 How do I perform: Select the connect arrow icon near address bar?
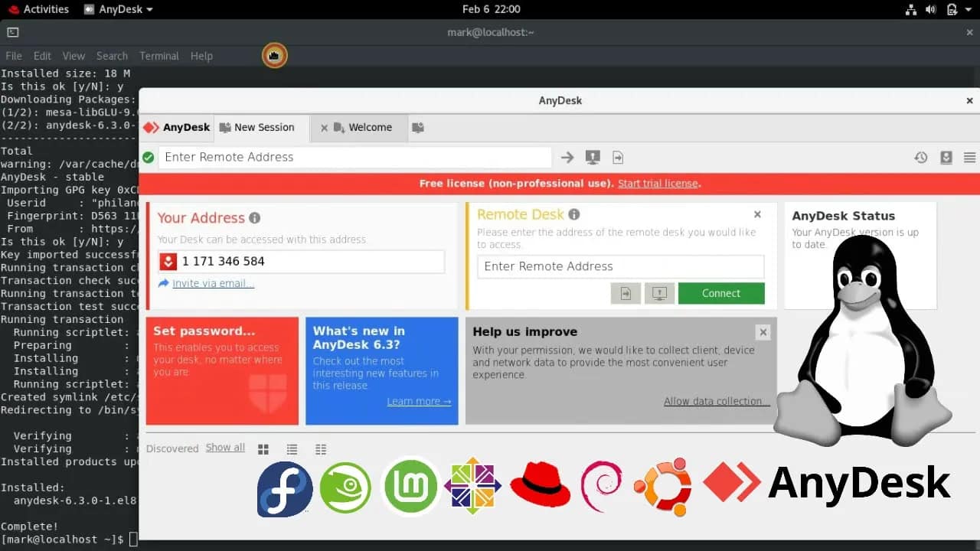click(567, 157)
